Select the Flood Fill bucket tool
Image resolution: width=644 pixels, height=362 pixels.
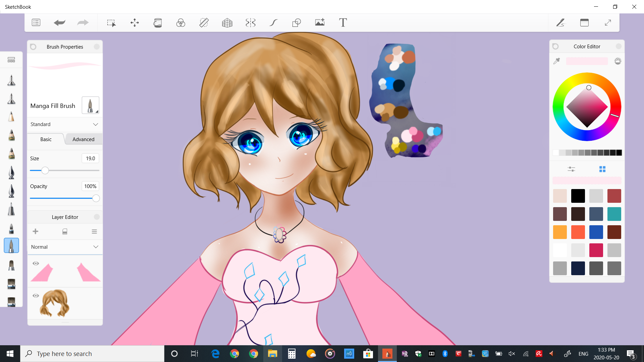click(158, 22)
